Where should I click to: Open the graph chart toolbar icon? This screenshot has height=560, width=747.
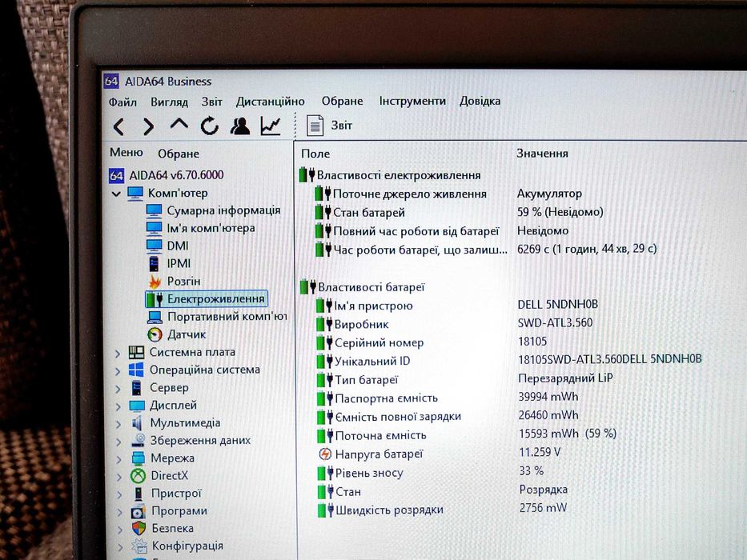[x=270, y=126]
